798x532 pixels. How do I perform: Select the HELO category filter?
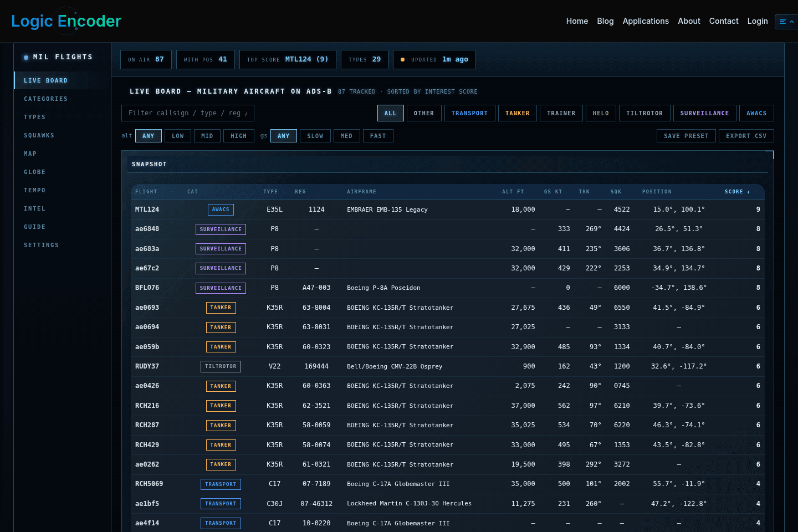pos(601,113)
